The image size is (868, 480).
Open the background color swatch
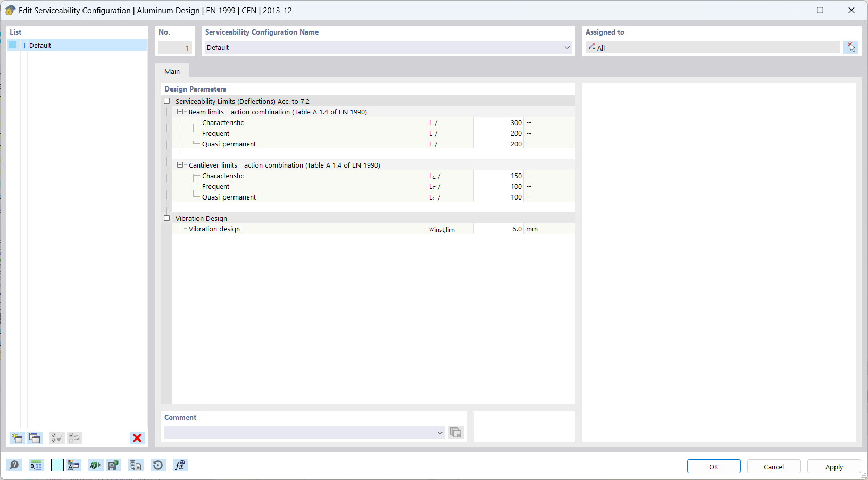(57, 465)
